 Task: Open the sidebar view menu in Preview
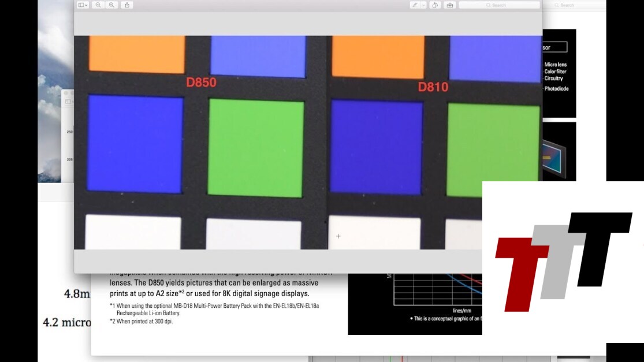click(83, 5)
